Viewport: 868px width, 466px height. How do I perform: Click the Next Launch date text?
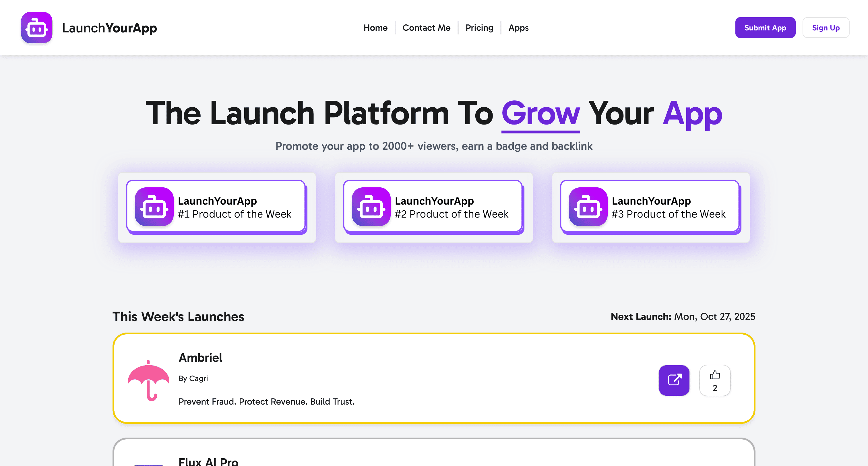pos(683,317)
